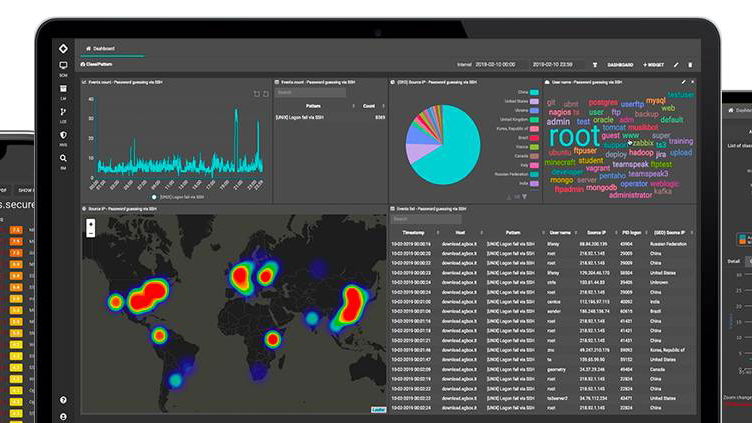Open the help question mark icon
Image resolution: width=752 pixels, height=423 pixels.
[x=63, y=400]
